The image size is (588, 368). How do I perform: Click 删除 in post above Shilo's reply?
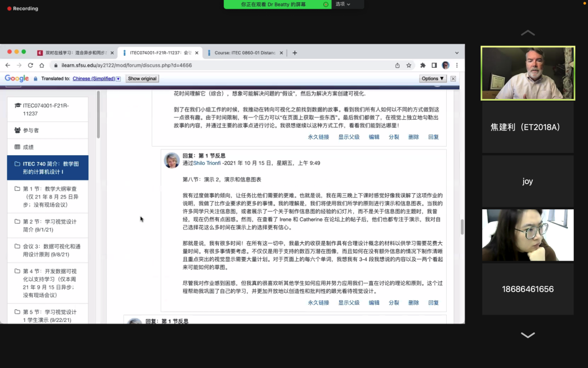(x=413, y=137)
